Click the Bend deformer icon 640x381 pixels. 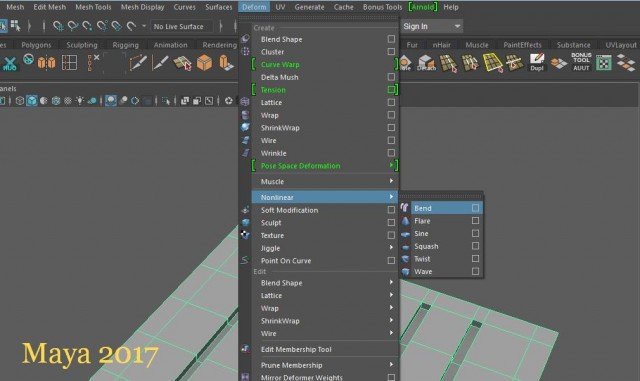tap(405, 208)
